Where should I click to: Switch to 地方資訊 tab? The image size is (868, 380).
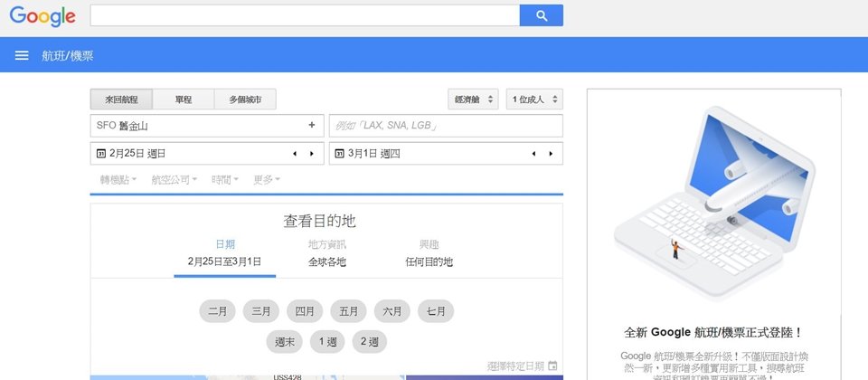pos(327,253)
